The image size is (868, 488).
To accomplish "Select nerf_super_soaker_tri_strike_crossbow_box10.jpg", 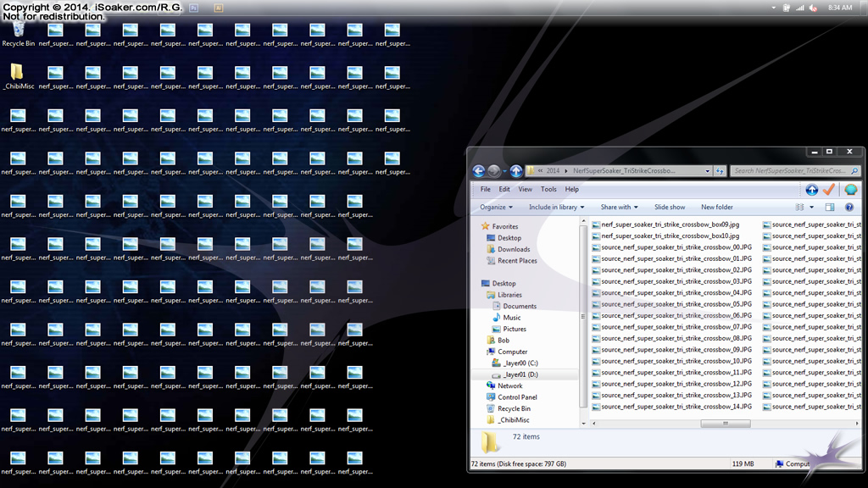I will (x=666, y=236).
